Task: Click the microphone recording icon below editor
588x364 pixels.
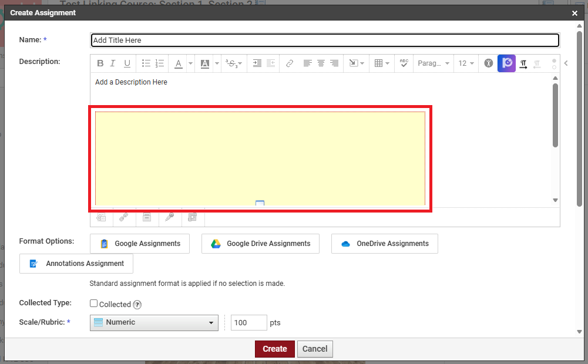Action: pos(169,217)
